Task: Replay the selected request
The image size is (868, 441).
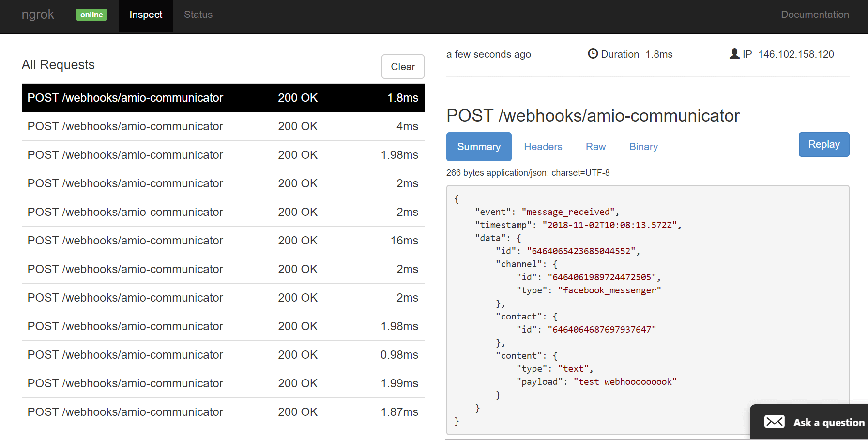Action: (x=824, y=144)
